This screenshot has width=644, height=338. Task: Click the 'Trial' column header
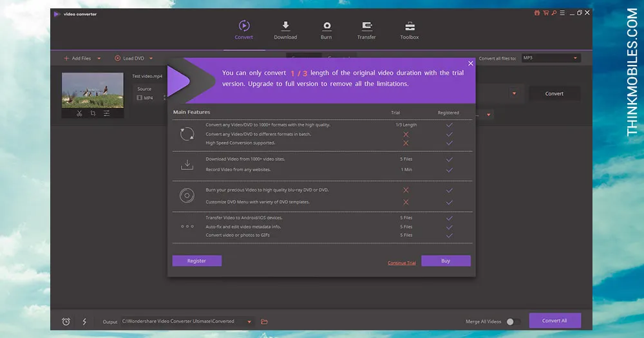(x=395, y=113)
